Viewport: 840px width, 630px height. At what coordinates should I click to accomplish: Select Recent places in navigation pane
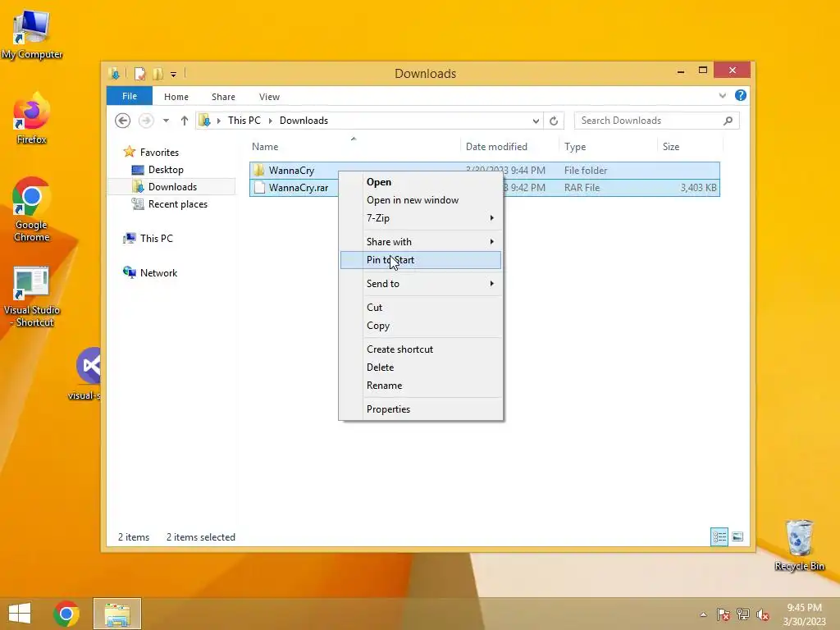(x=177, y=204)
